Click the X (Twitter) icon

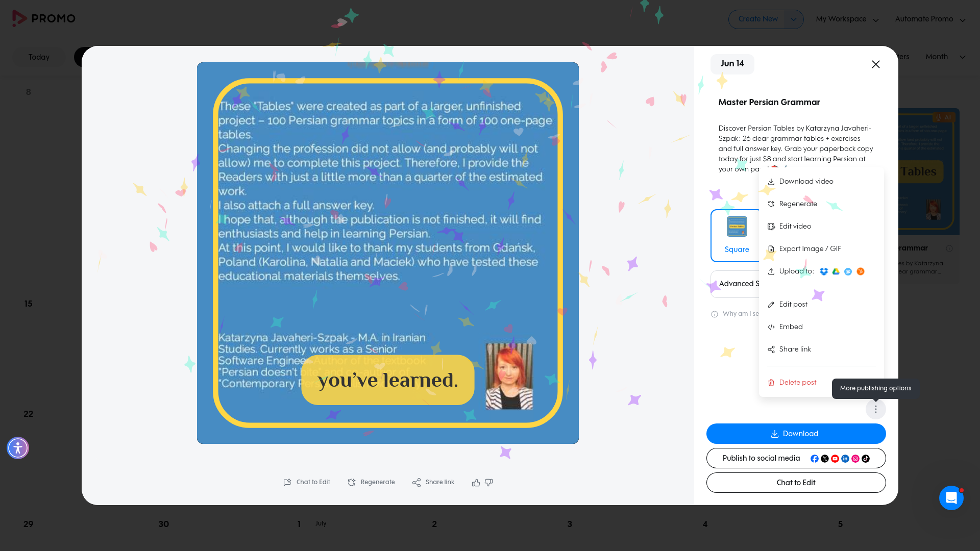(825, 459)
